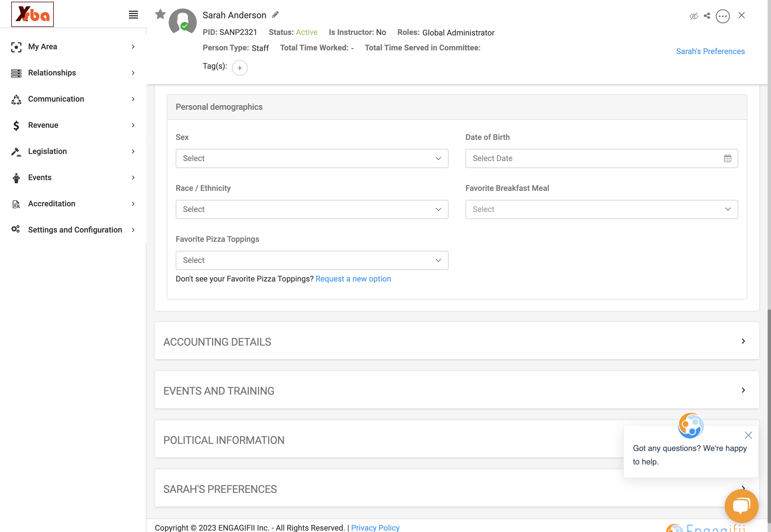Add a tag with the plus button
This screenshot has width=771, height=532.
tap(240, 68)
